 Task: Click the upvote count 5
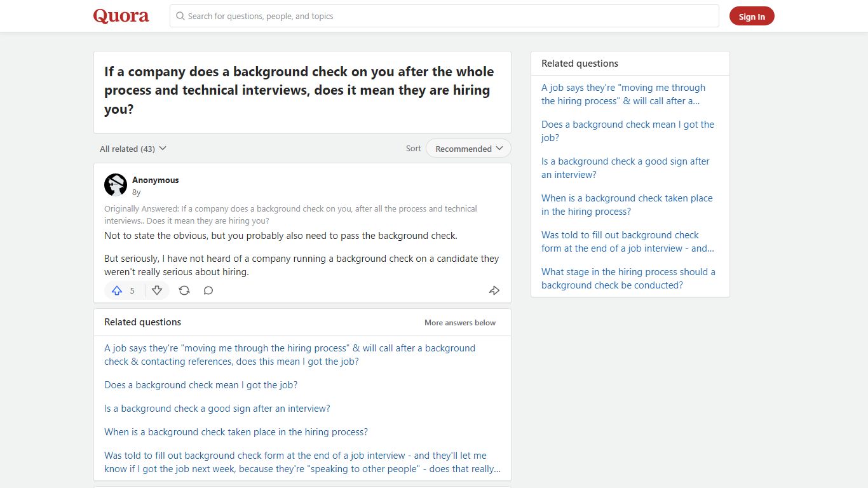132,291
